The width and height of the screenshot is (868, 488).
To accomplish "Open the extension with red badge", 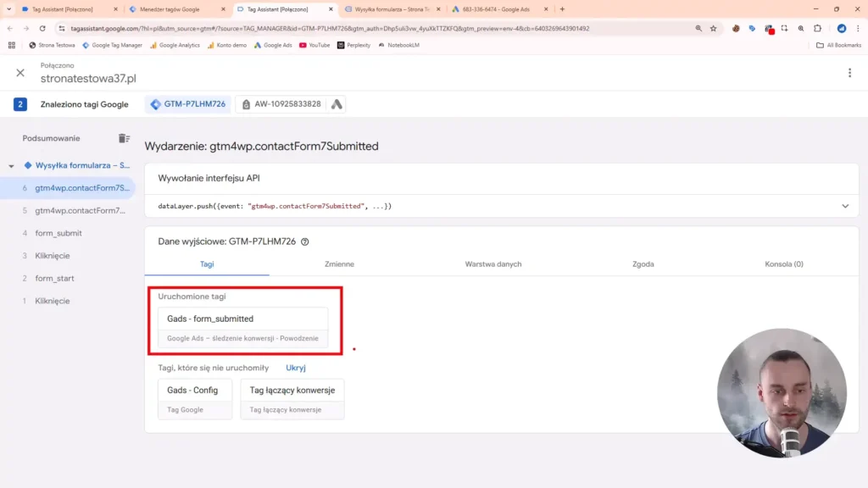I will tap(769, 29).
